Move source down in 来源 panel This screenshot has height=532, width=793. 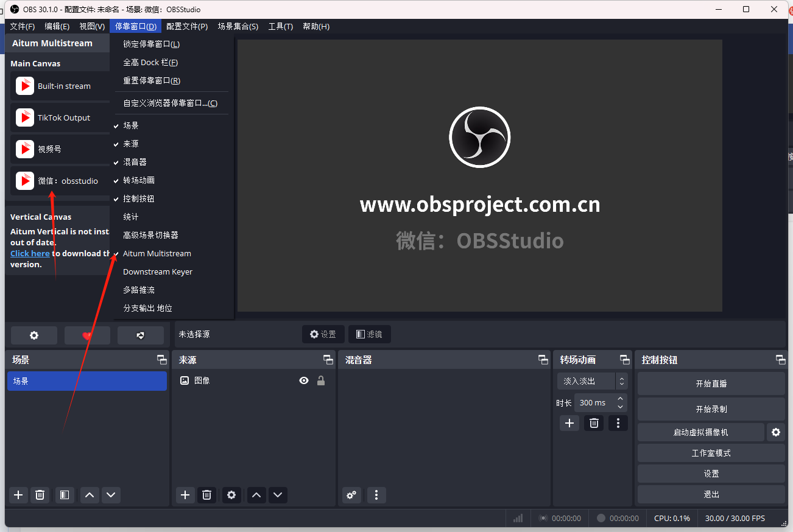[x=278, y=495]
